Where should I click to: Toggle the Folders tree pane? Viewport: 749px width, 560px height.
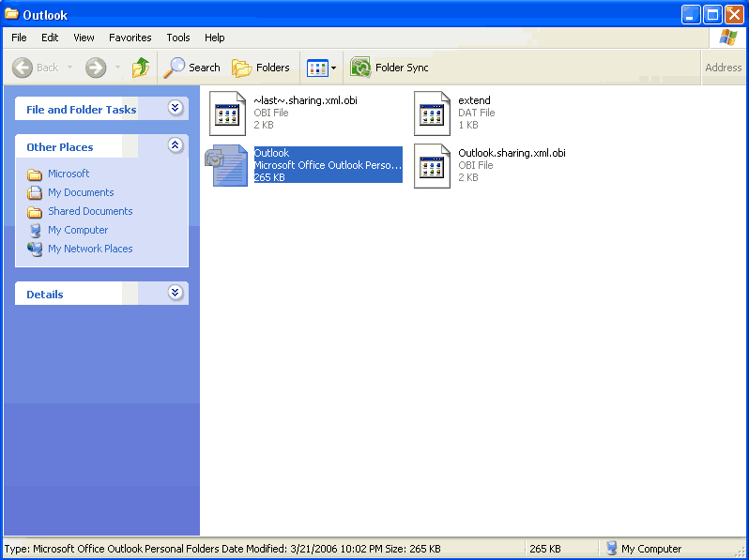(261, 68)
